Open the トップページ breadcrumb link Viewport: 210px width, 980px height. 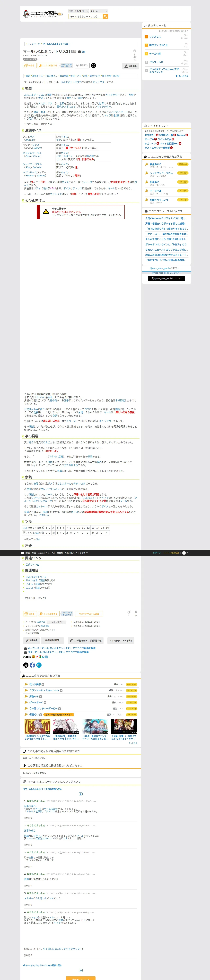click(33, 44)
